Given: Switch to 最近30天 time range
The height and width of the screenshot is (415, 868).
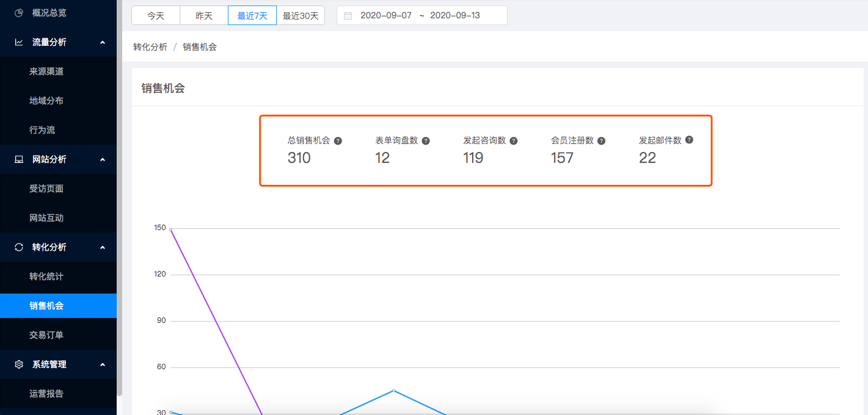Looking at the screenshot, I should coord(301,16).
